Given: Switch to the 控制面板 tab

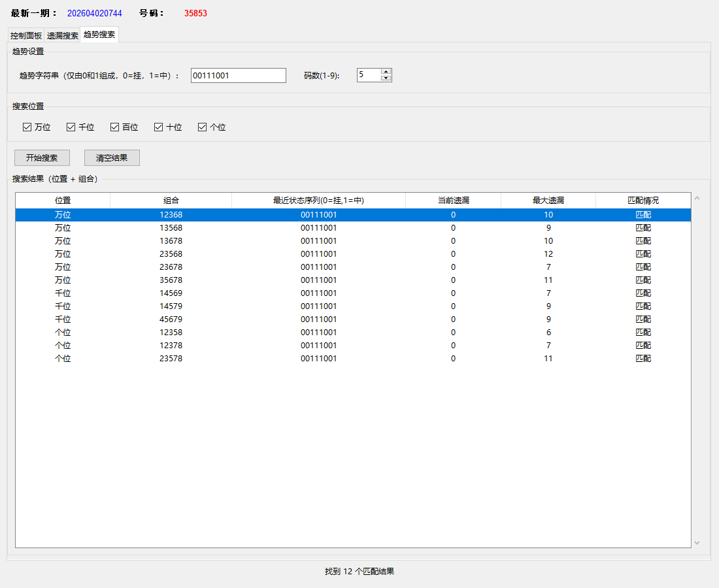Looking at the screenshot, I should 26,36.
